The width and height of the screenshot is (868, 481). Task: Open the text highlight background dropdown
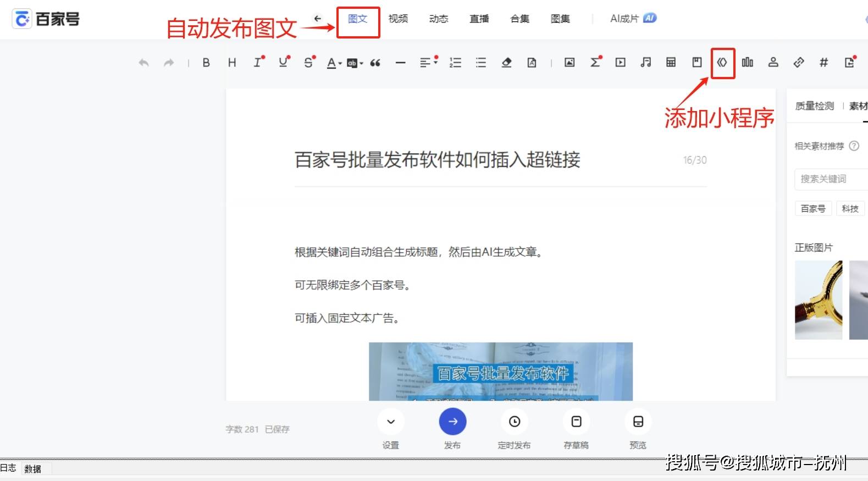tap(355, 63)
